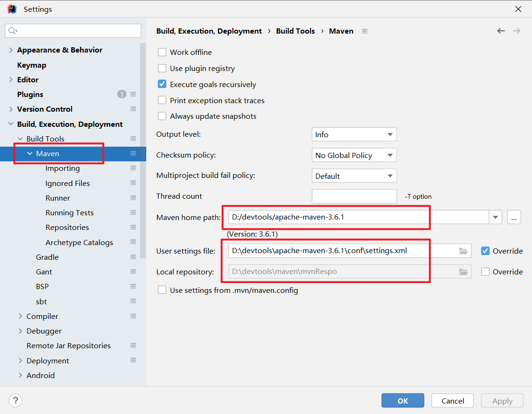Click the project icon on Compiler row

click(133, 316)
